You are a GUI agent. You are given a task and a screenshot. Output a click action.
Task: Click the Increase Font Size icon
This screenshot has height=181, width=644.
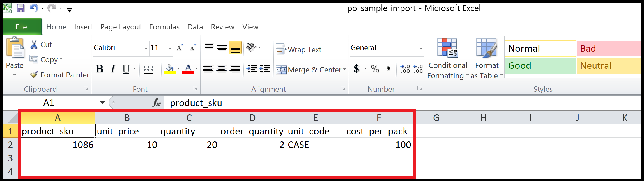coord(180,48)
